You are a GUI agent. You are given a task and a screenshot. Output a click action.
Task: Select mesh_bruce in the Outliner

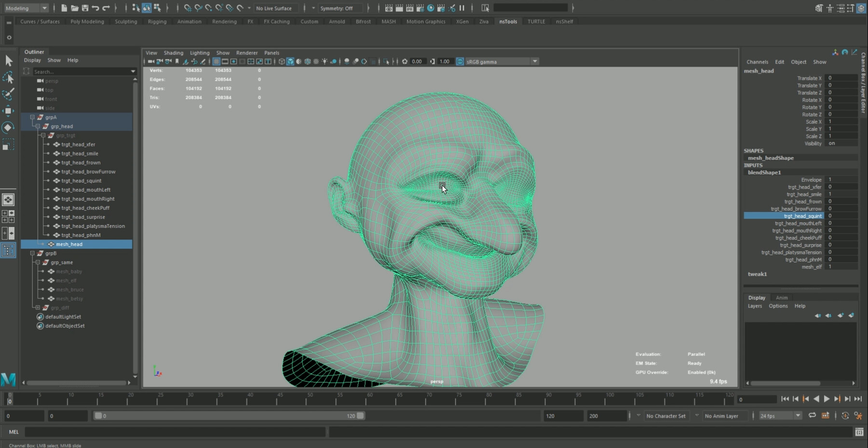coord(69,290)
